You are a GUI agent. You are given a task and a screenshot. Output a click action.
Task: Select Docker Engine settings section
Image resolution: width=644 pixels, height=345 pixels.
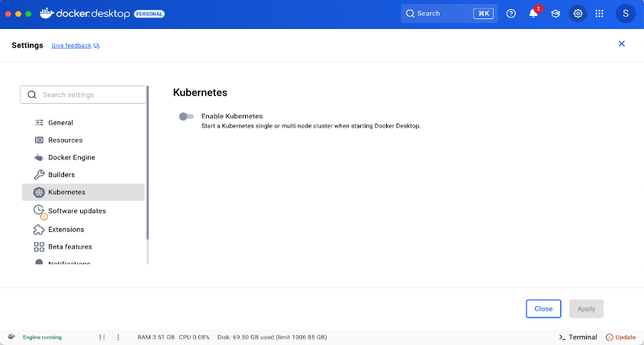coord(83,157)
